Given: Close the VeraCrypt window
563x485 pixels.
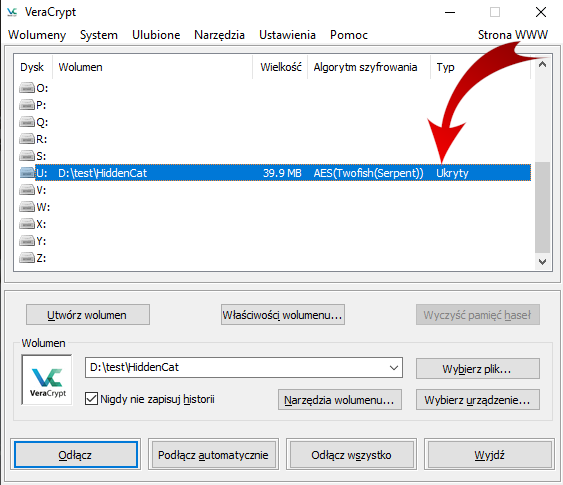Looking at the screenshot, I should click(x=541, y=12).
